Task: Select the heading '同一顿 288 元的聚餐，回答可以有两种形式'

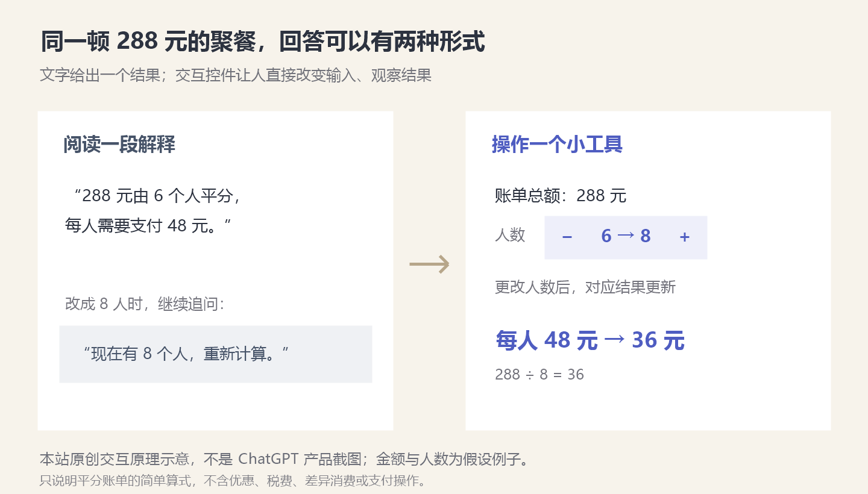Action: [262, 42]
